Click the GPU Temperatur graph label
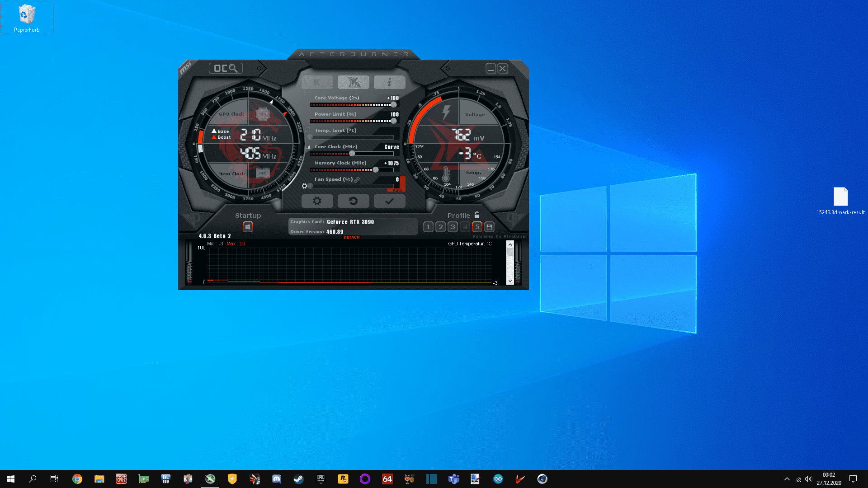 click(470, 244)
